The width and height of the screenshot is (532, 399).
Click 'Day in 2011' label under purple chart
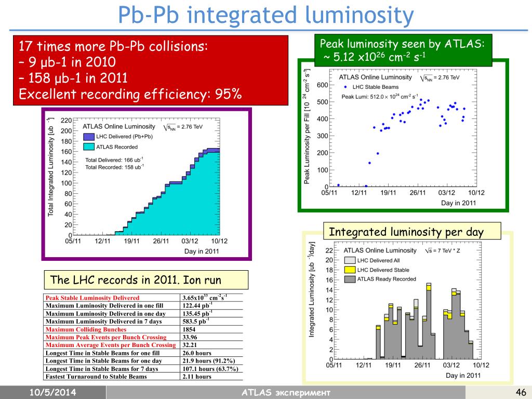point(202,251)
